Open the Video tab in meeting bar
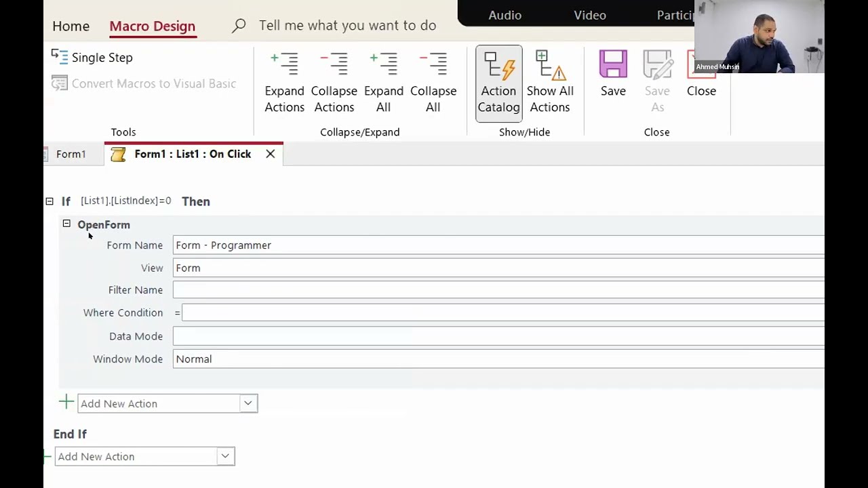Screen dimensions: 868x488 click(590, 15)
